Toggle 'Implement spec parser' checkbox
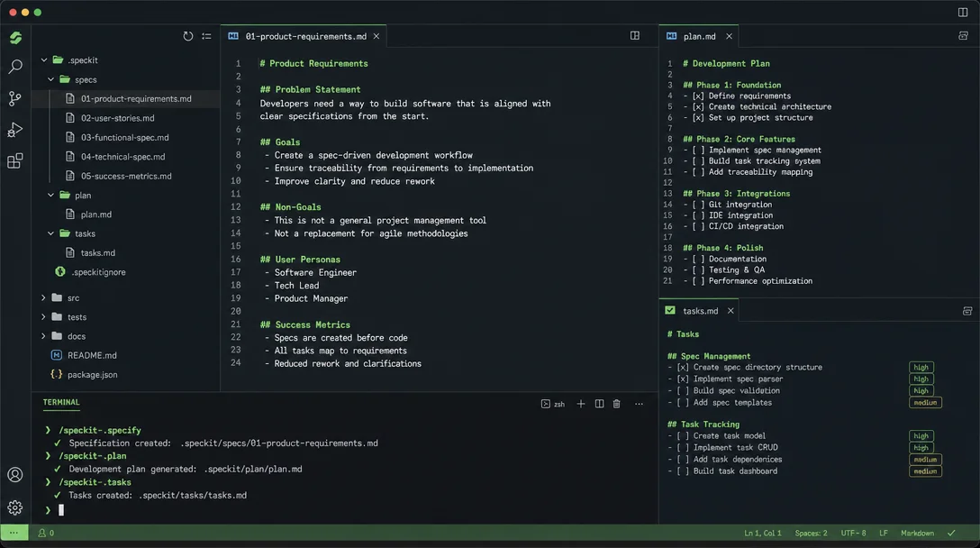Viewport: 980px width, 548px height. point(683,379)
